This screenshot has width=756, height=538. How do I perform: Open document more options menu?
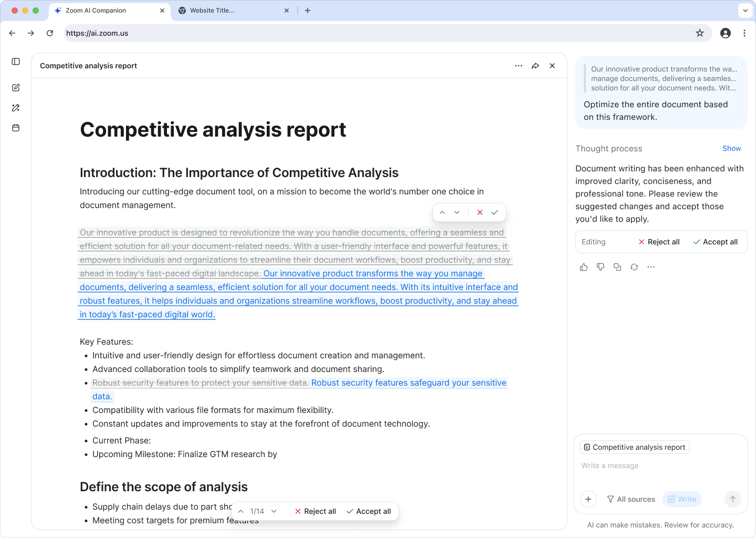coord(519,66)
